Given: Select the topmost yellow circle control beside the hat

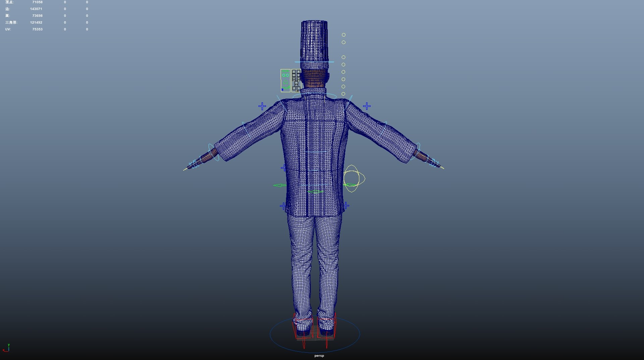Looking at the screenshot, I should [x=343, y=35].
